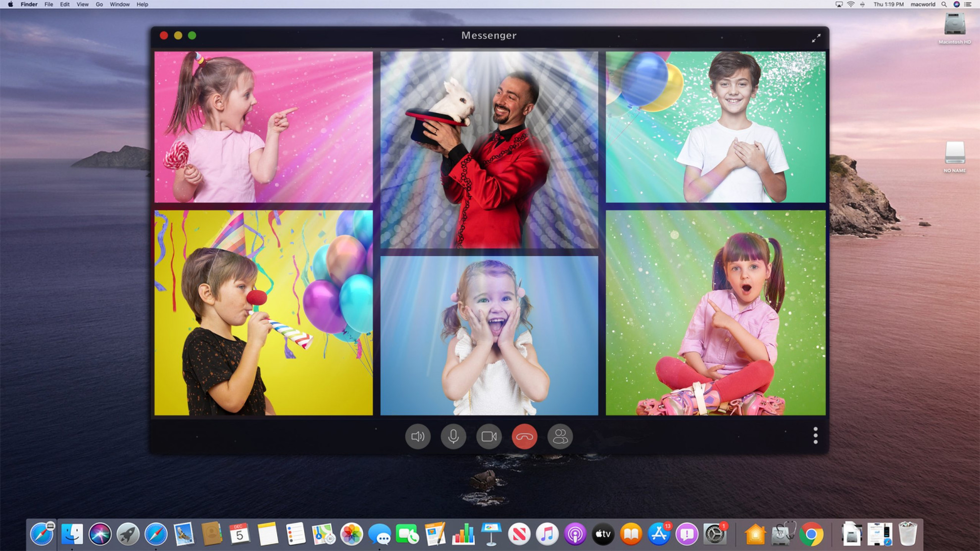Image resolution: width=980 pixels, height=551 pixels.
Task: Open the Help menu
Action: (x=143, y=4)
